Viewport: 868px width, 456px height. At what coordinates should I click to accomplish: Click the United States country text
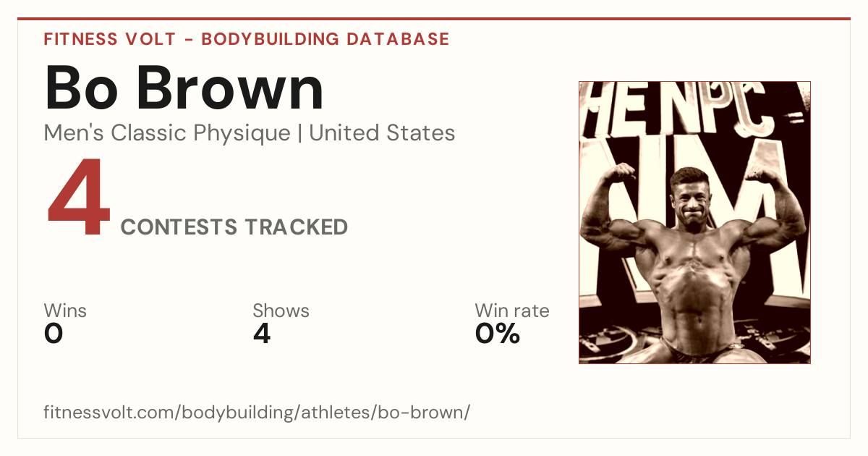[x=382, y=133]
